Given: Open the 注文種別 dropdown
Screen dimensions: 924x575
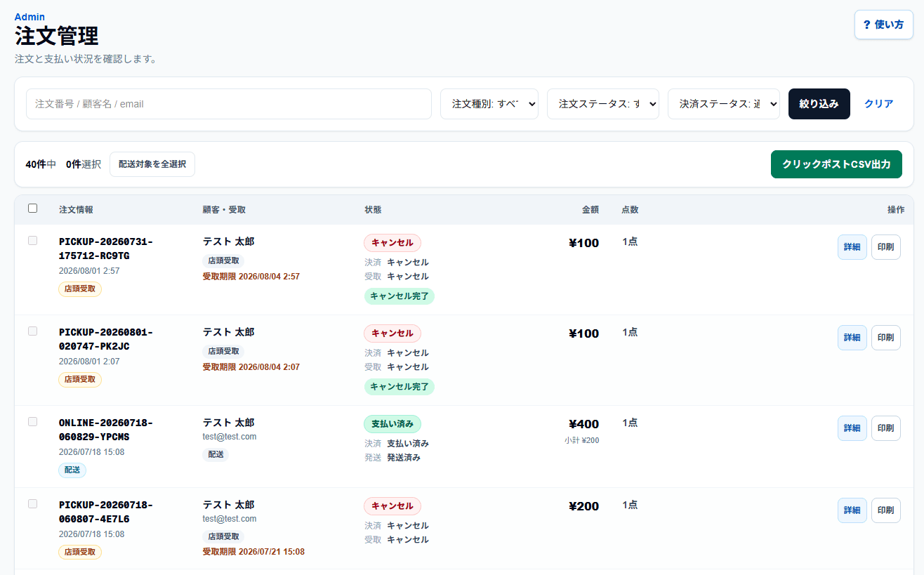Looking at the screenshot, I should [489, 104].
